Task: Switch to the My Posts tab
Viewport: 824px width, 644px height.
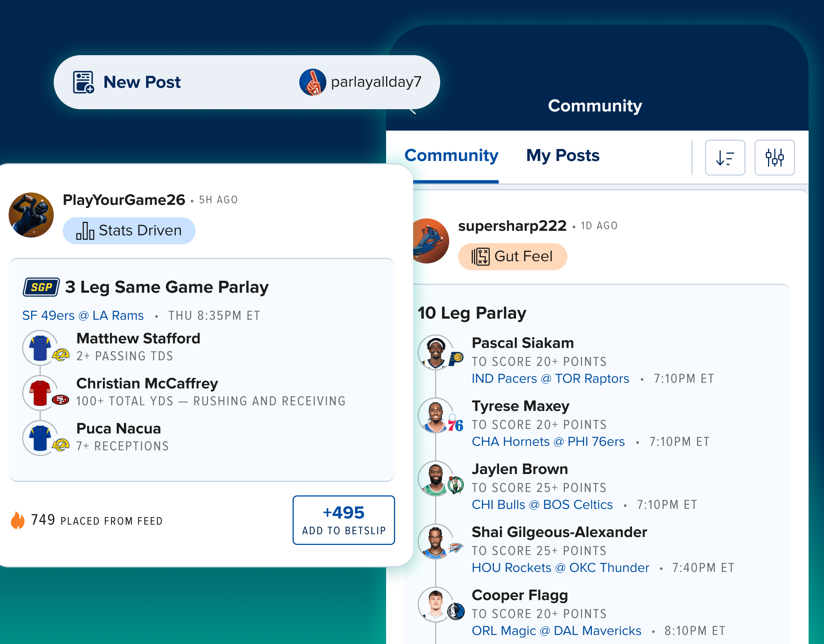Action: (x=563, y=155)
